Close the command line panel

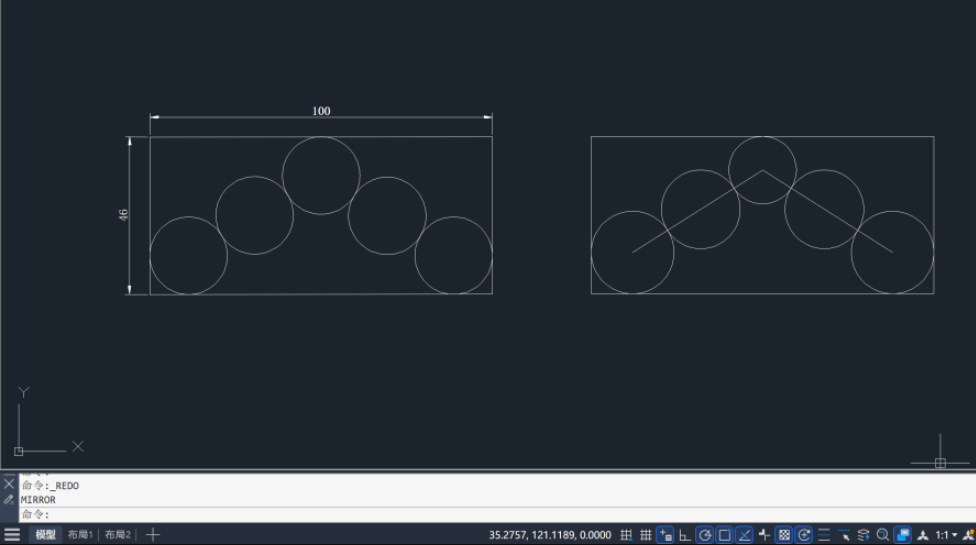(x=9, y=484)
